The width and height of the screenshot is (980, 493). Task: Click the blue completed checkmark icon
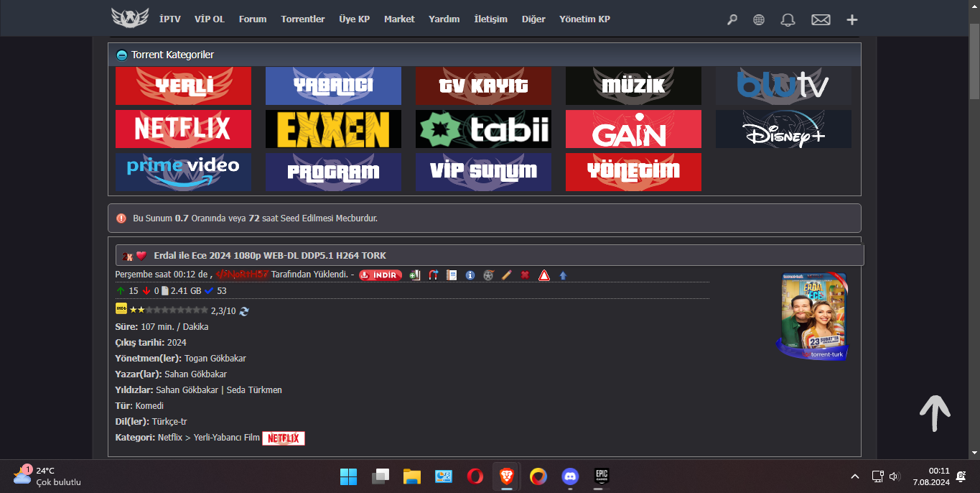pos(209,291)
